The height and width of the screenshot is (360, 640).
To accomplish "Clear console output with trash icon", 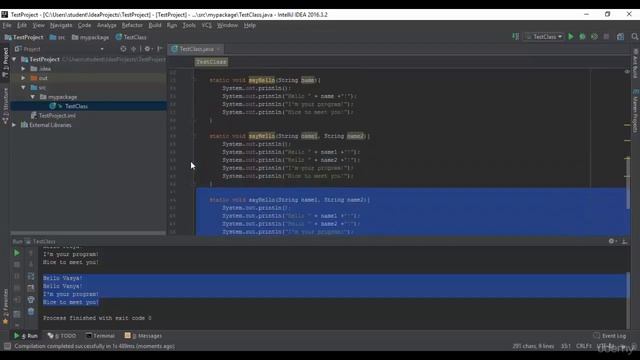I will (31, 312).
